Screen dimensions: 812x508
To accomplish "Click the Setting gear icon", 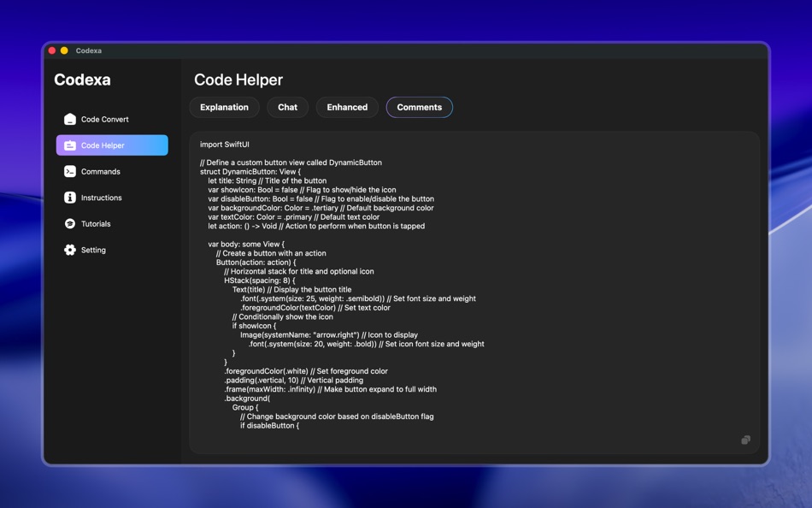I will coord(70,250).
